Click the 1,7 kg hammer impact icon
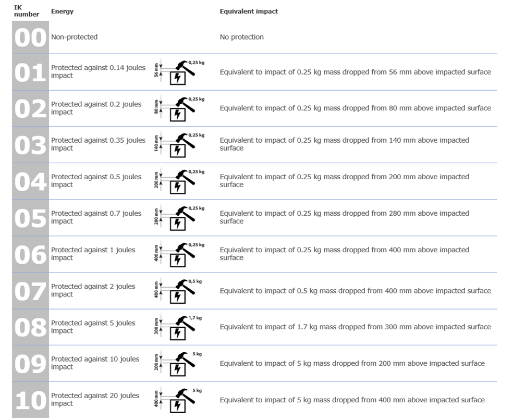 coord(179,327)
